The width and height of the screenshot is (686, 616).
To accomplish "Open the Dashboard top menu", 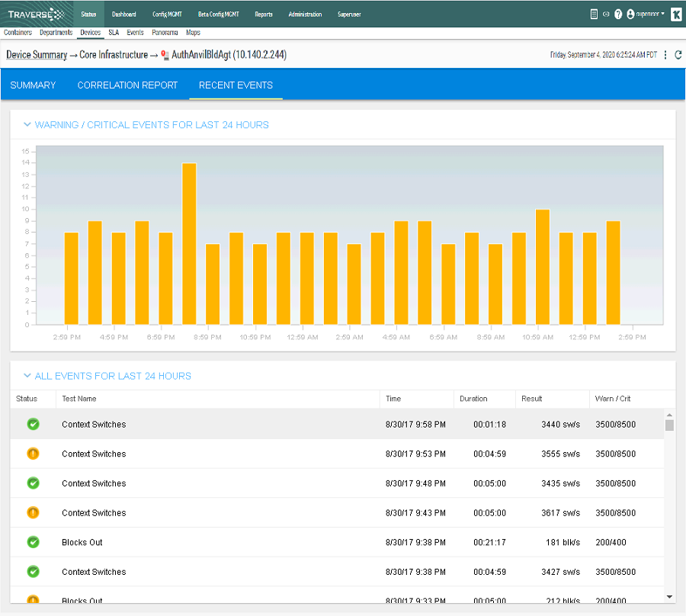I will point(123,14).
